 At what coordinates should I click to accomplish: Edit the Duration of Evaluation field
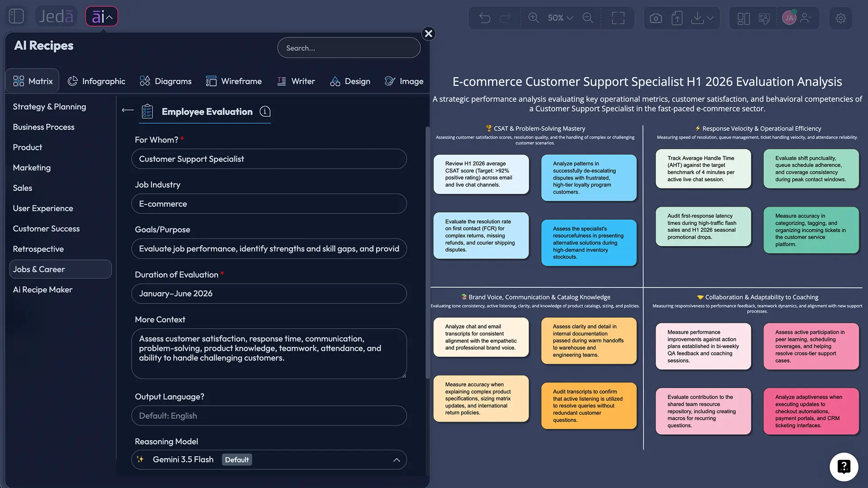pyautogui.click(x=269, y=294)
